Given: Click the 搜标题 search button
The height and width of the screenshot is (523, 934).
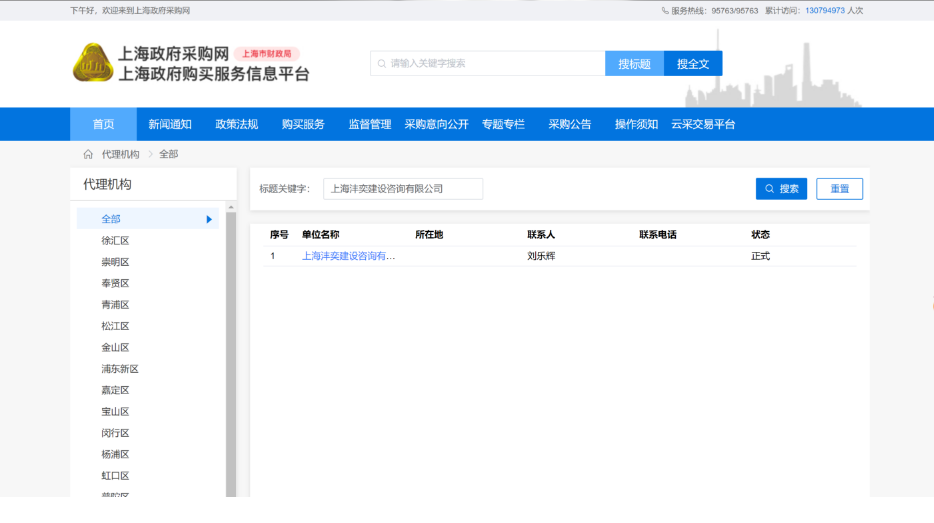Looking at the screenshot, I should [634, 64].
